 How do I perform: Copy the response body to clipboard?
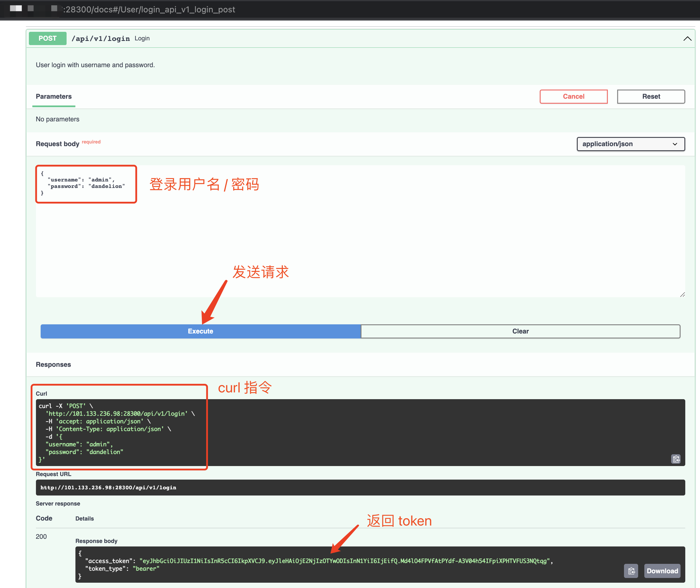tap(631, 571)
